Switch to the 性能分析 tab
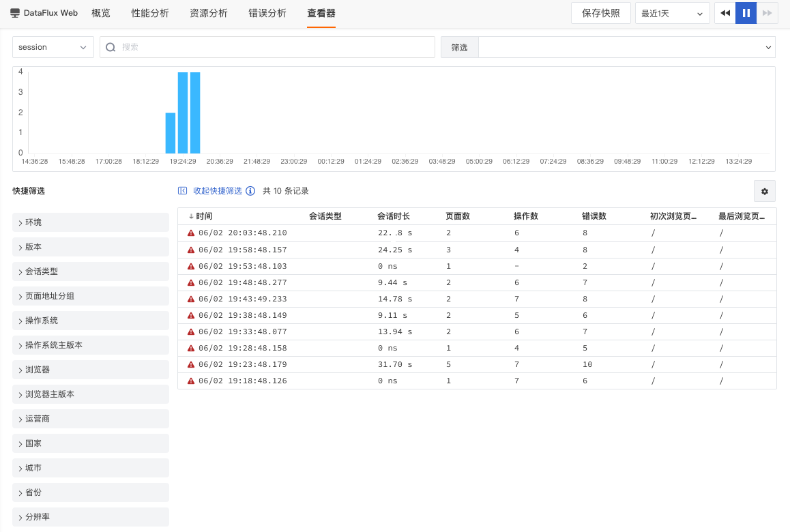Image resolution: width=790 pixels, height=532 pixels. (150, 13)
